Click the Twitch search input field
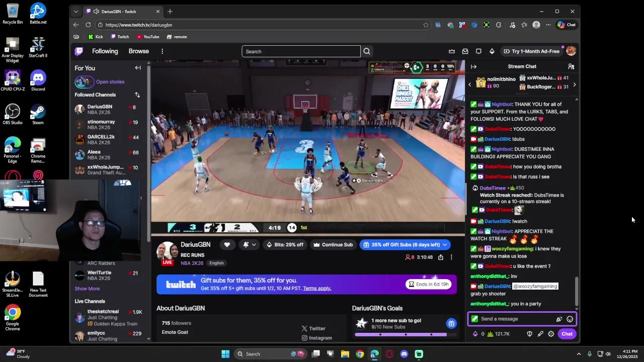This screenshot has height=362, width=644. pos(301,51)
